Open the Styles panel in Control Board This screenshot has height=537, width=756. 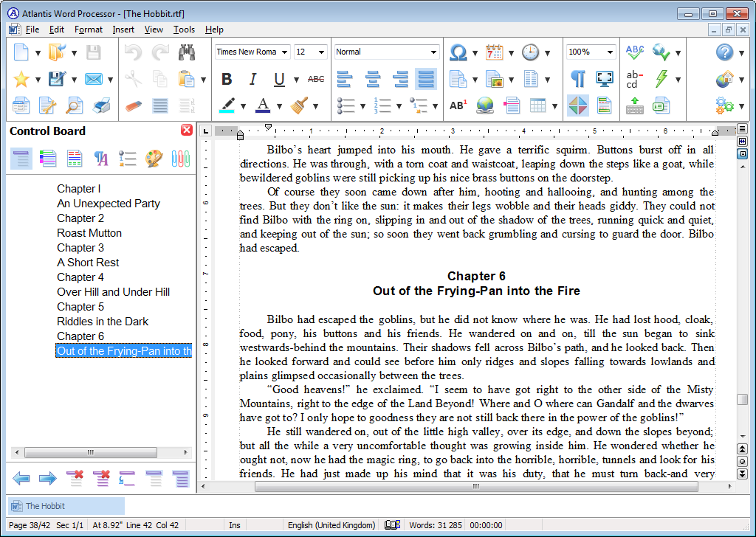pyautogui.click(x=100, y=159)
